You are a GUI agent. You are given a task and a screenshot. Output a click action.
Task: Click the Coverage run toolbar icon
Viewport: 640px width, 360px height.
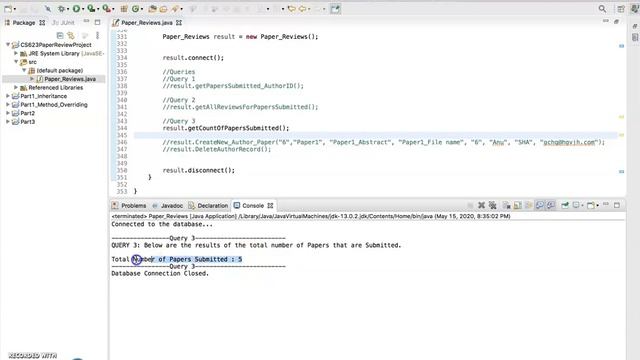[91, 9]
